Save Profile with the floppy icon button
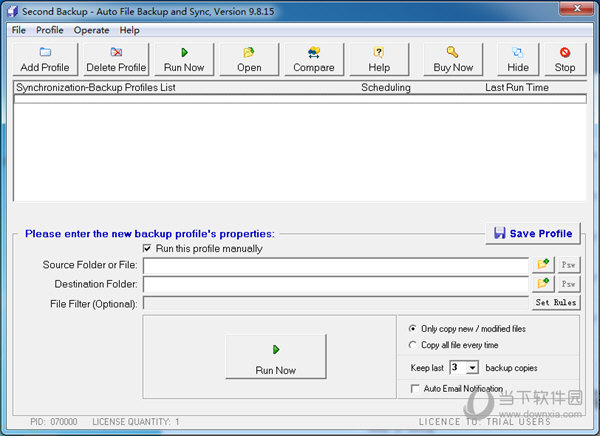This screenshot has height=436, width=600. [533, 233]
